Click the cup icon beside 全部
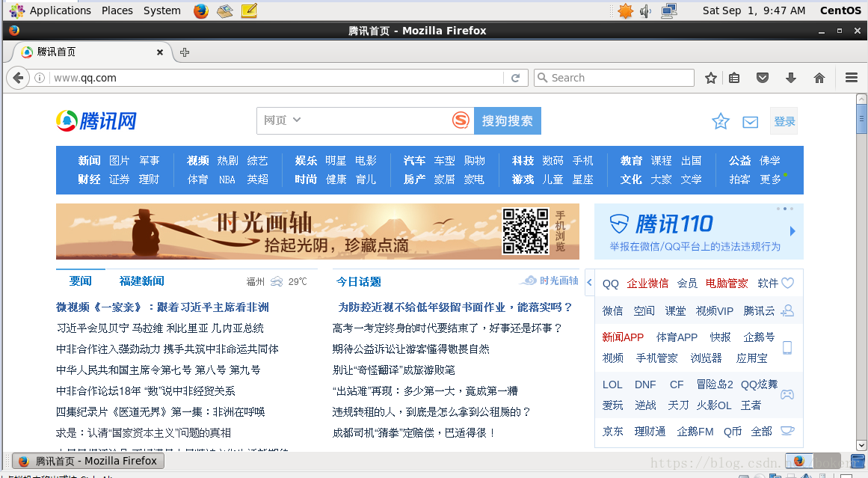This screenshot has width=868, height=478. 787,430
